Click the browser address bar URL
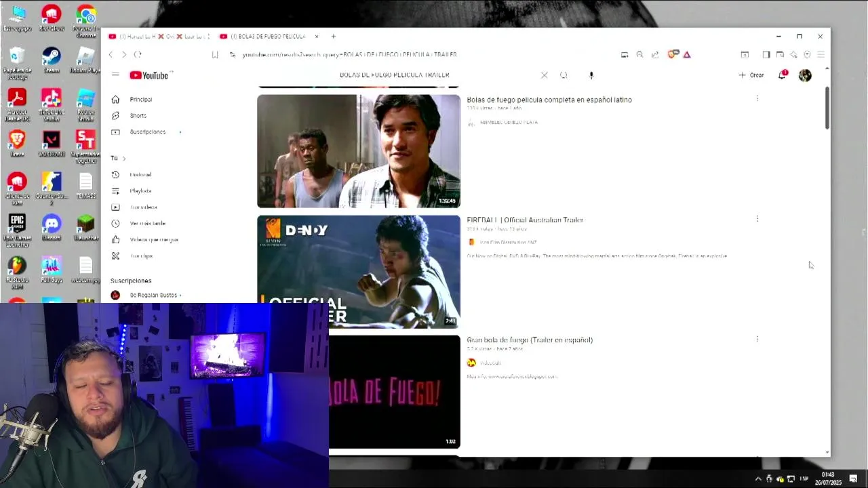Viewport: 868px width, 488px height. [349, 55]
